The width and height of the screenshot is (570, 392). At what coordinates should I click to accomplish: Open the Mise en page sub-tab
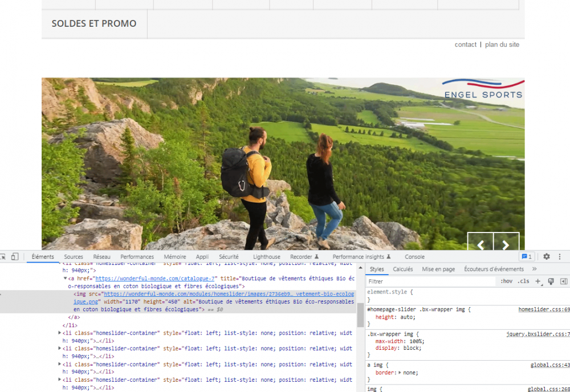tap(438, 269)
